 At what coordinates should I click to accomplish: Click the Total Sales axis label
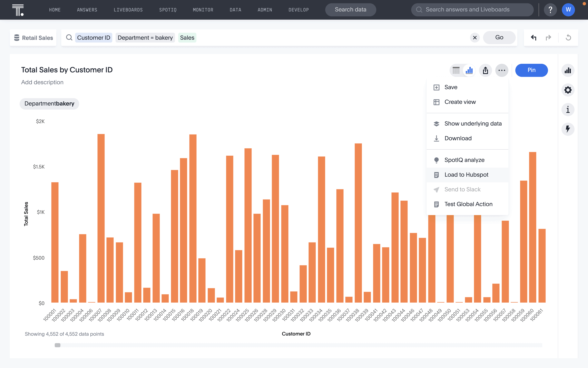[x=26, y=214]
